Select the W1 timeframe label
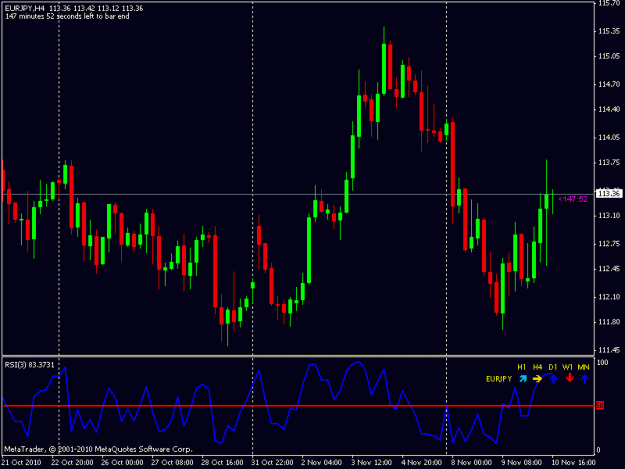Image resolution: width=625 pixels, height=469 pixels. [x=568, y=367]
